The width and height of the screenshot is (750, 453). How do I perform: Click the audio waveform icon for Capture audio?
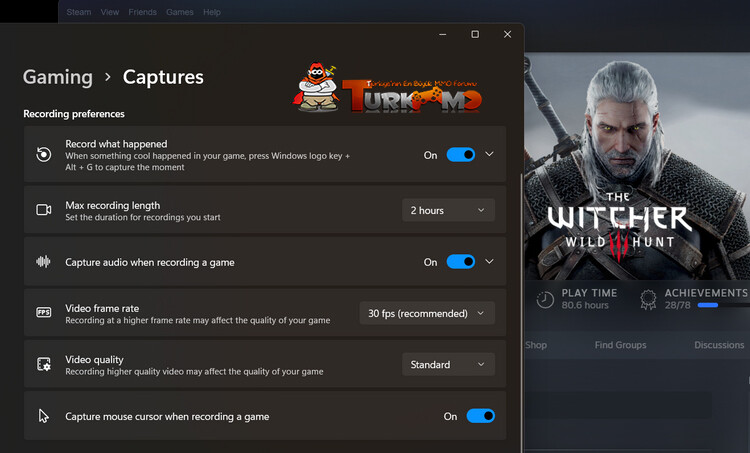click(x=44, y=261)
